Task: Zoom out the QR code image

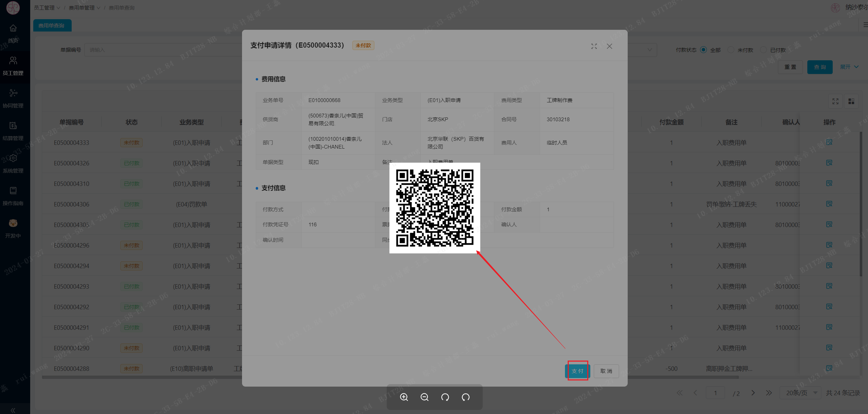Action: click(424, 397)
